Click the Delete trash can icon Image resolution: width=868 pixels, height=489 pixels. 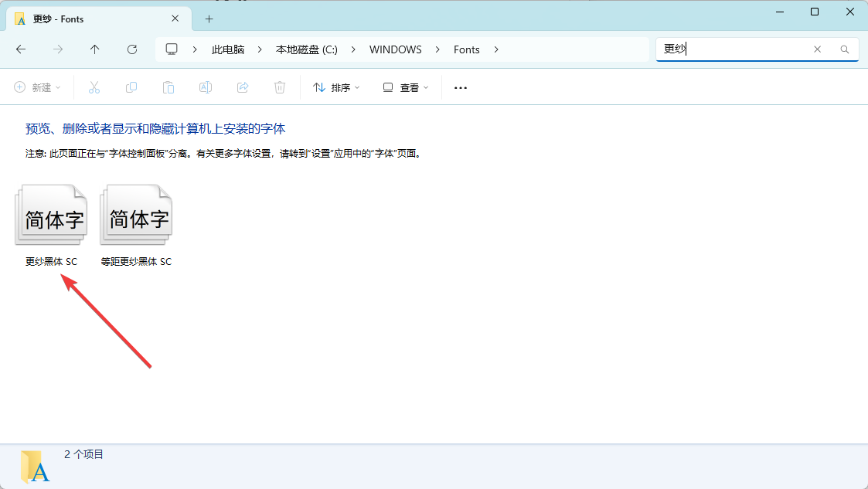click(280, 88)
